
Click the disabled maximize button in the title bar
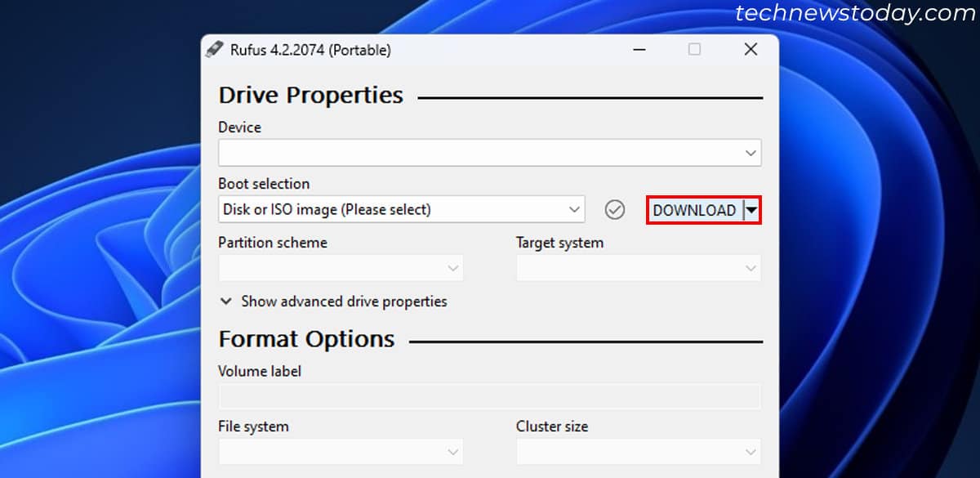[x=694, y=50]
